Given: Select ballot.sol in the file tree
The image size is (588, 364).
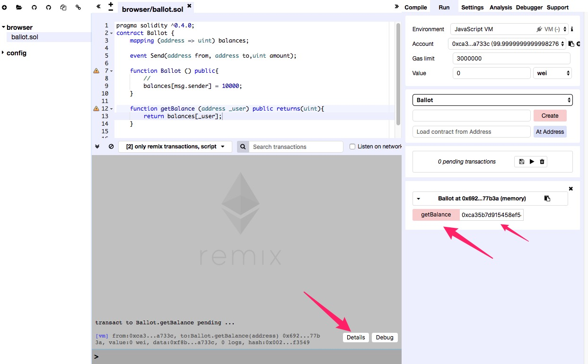Looking at the screenshot, I should (x=25, y=37).
